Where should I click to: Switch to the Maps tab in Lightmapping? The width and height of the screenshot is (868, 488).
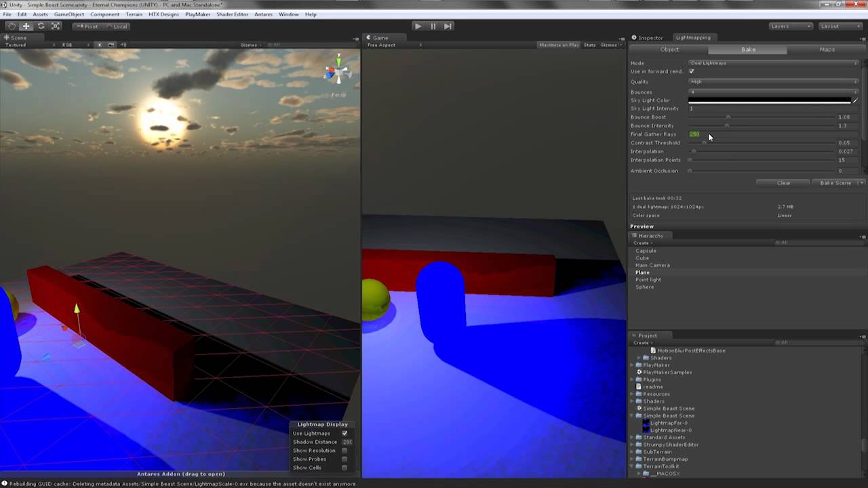point(827,49)
